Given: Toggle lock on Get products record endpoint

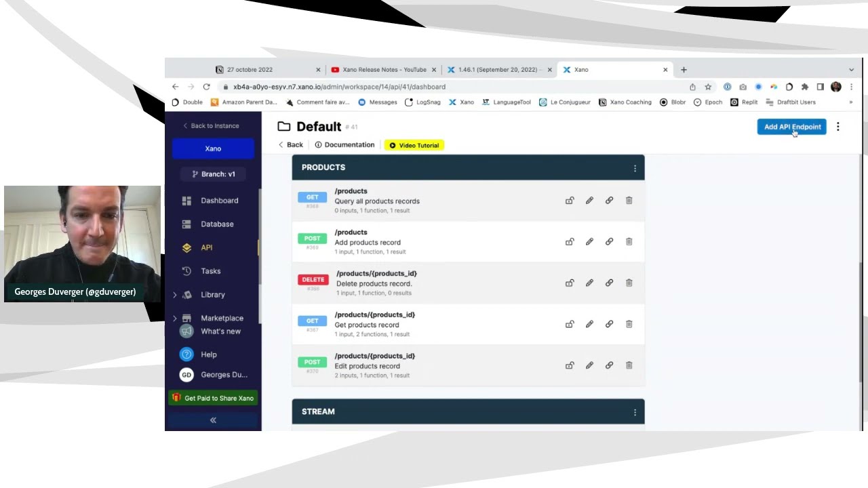Looking at the screenshot, I should tap(570, 324).
